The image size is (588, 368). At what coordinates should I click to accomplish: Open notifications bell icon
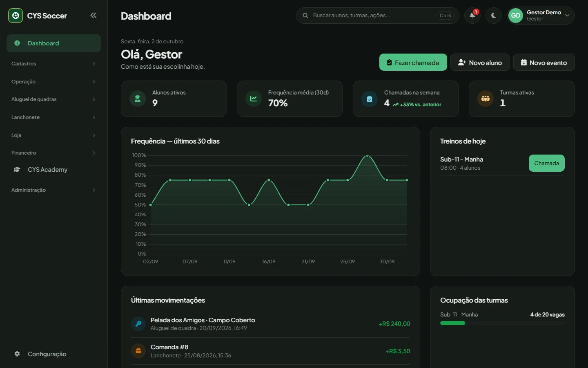(472, 16)
